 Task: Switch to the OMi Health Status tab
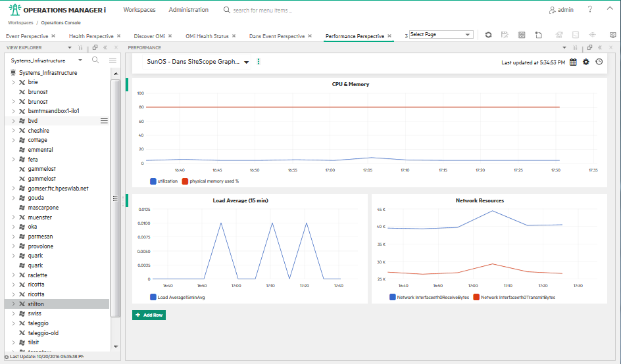[207, 36]
